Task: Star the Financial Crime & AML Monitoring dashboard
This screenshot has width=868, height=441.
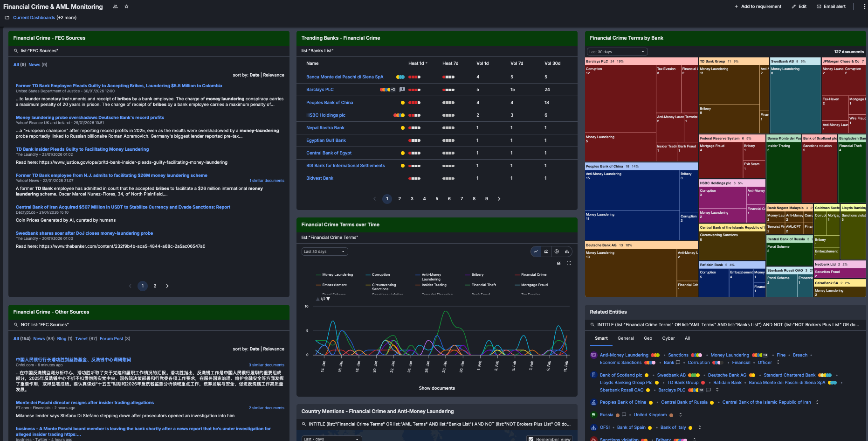Action: pos(126,7)
